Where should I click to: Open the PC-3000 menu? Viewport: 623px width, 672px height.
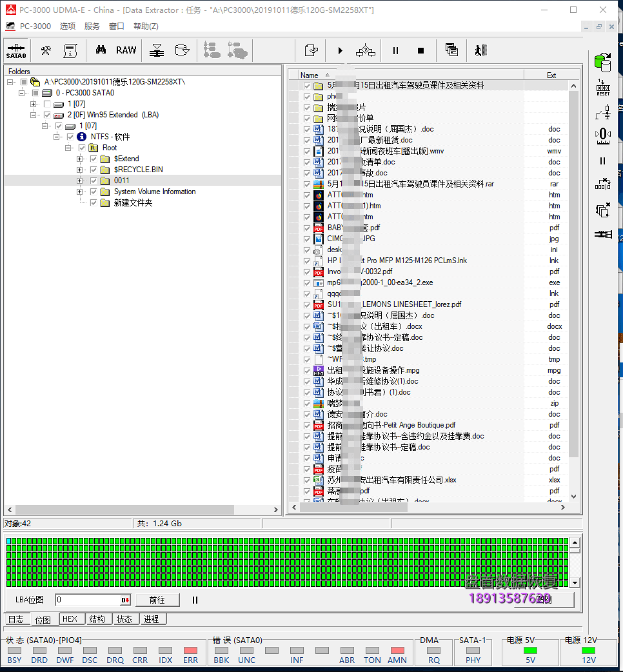tap(35, 26)
